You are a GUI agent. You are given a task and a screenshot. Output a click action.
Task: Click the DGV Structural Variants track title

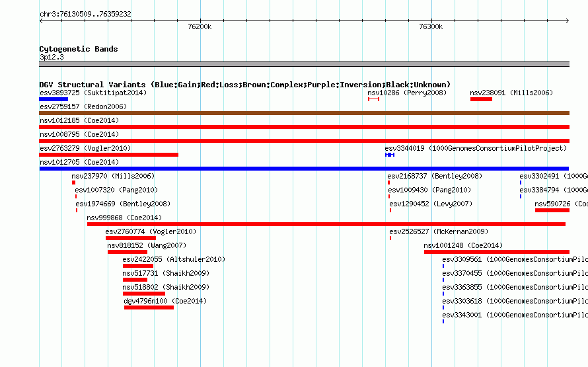245,85
